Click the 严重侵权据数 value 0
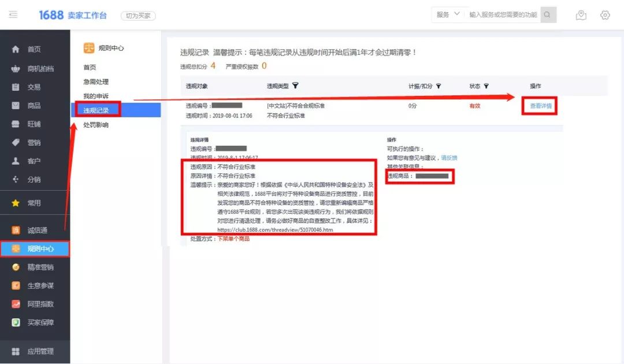The height and width of the screenshot is (364, 624). 264,66
